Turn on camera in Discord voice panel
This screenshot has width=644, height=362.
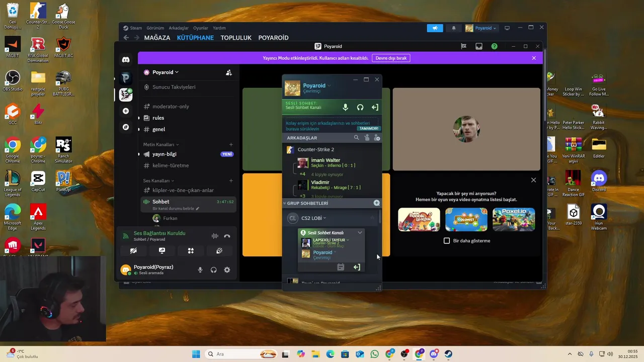[133, 250]
